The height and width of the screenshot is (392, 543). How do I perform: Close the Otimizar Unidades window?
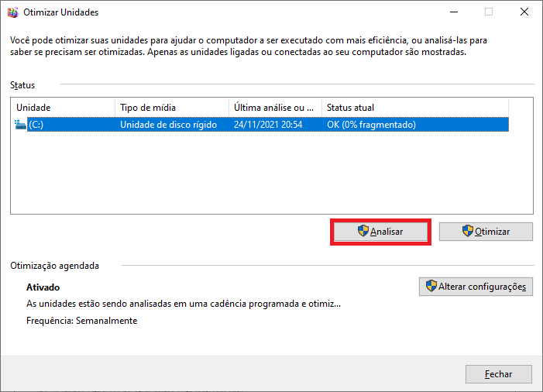tap(524, 12)
